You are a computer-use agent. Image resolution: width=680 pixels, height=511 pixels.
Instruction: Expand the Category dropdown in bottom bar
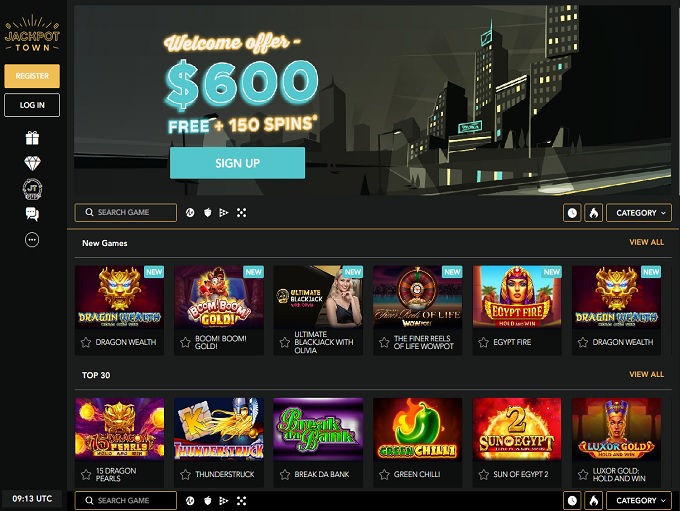[x=638, y=501]
